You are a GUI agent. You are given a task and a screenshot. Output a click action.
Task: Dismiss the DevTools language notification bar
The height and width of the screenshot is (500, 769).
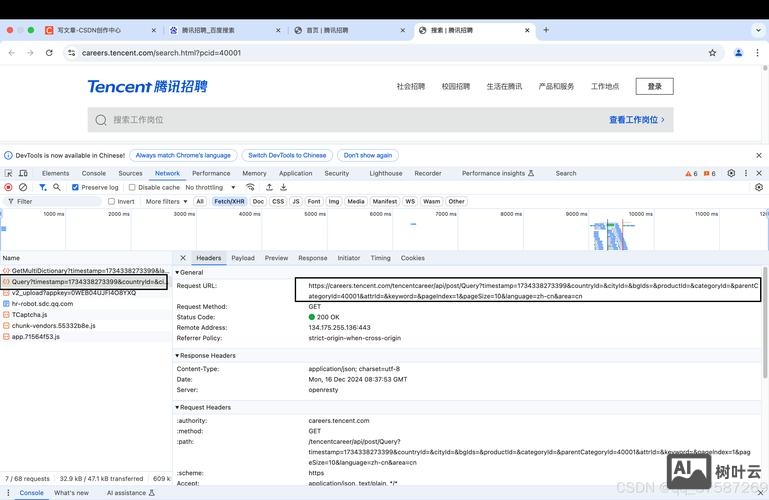tap(759, 155)
